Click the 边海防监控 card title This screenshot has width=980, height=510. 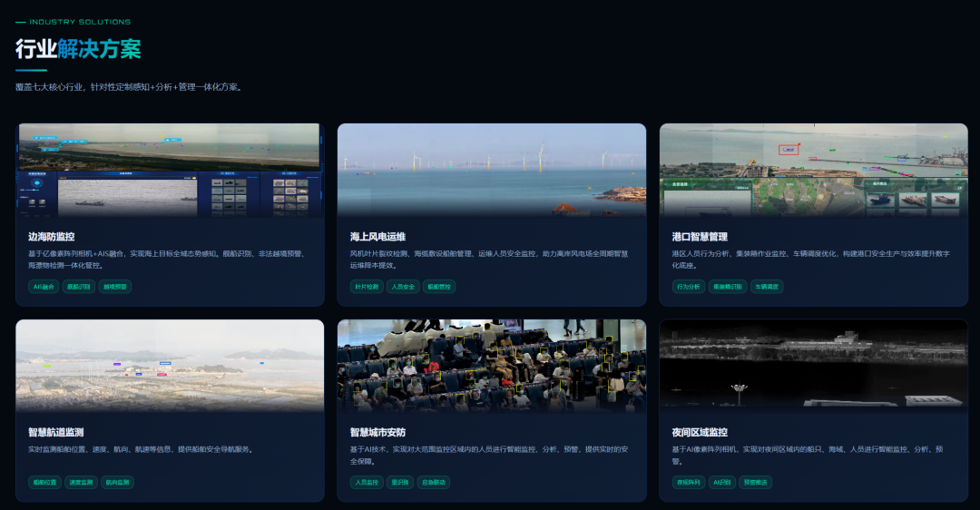(x=51, y=237)
